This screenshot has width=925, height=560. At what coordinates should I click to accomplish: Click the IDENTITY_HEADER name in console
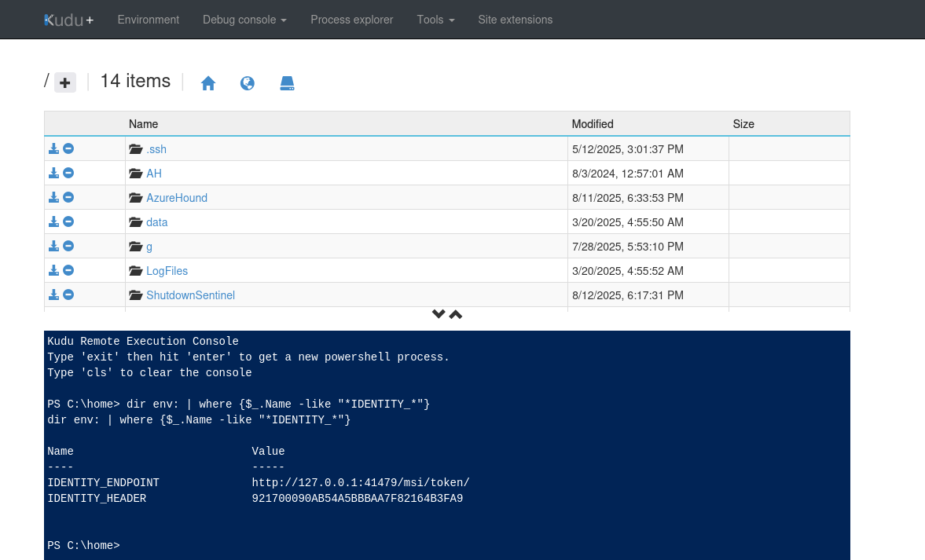(97, 498)
